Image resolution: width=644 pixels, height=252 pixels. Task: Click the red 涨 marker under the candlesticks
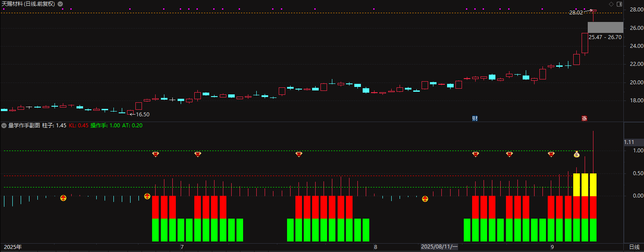point(585,118)
